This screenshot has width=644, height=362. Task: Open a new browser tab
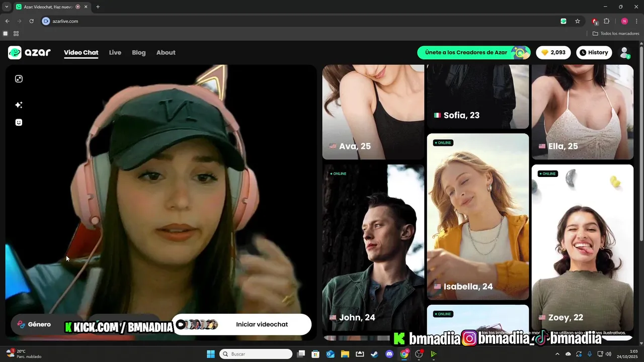98,7
